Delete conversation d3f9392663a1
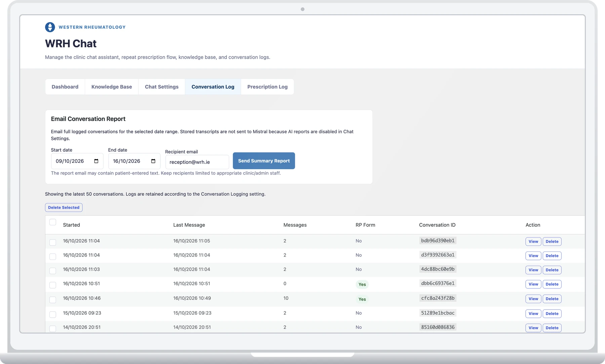The height and width of the screenshot is (364, 605). coord(552,256)
